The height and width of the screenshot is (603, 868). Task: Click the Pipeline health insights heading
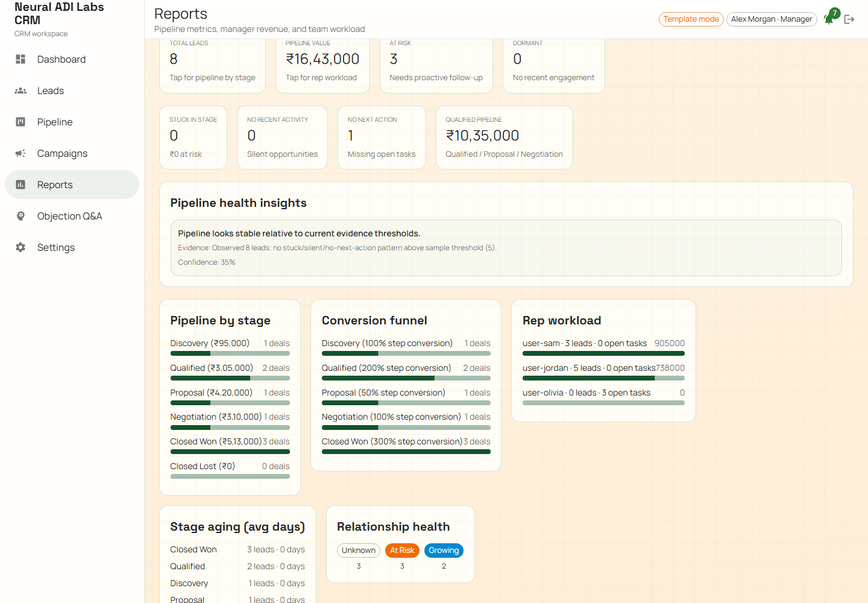(x=238, y=203)
